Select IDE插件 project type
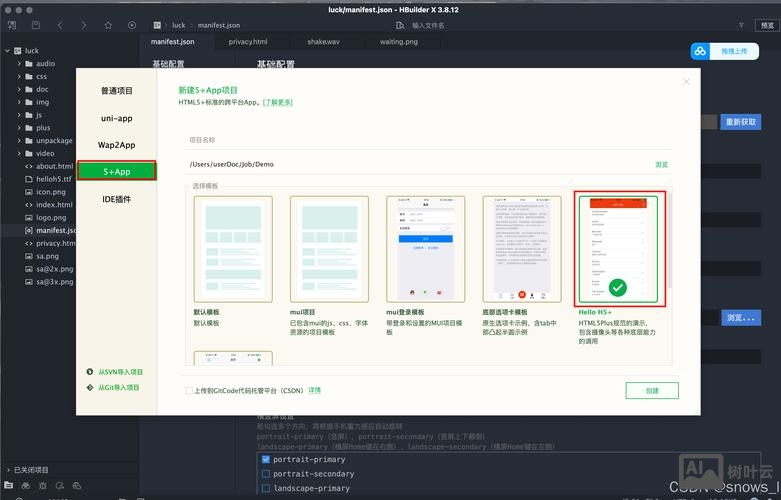The width and height of the screenshot is (781, 500). click(x=117, y=199)
